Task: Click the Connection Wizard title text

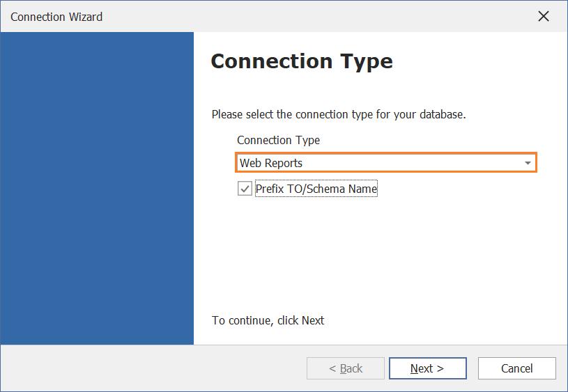Action: (x=56, y=17)
